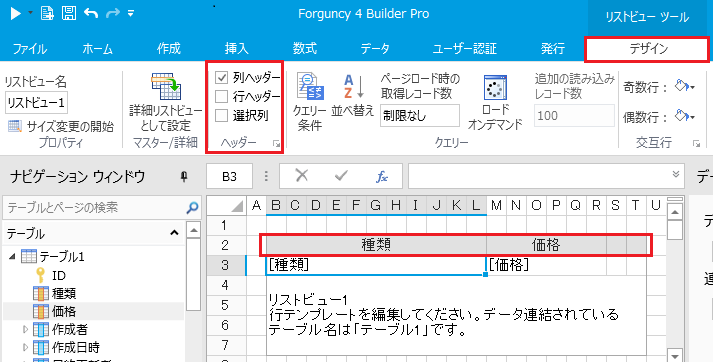Switch to the 数式 ribbon tab
The width and height of the screenshot is (713, 362).
(x=305, y=49)
